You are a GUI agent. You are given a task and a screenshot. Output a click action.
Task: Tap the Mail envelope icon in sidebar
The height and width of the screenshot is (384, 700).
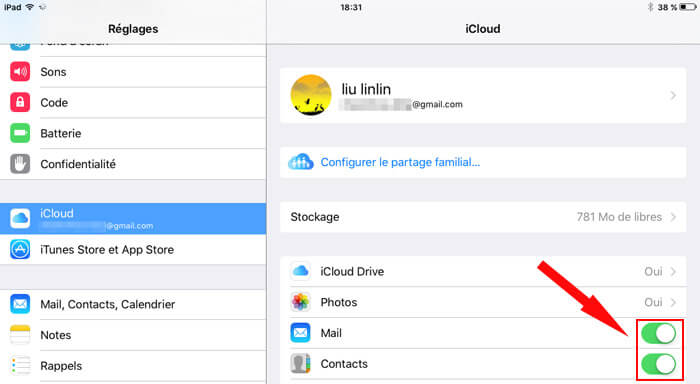point(20,304)
